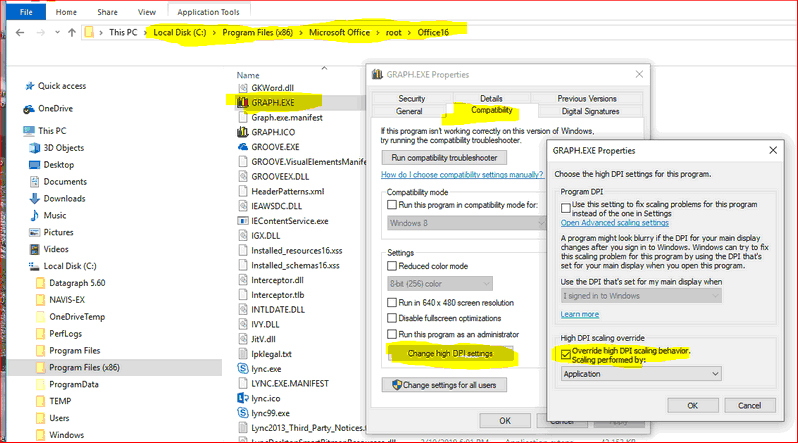Screen dimensions: 798x443
Task: Select Graph.exe.manifest file in the list
Action: pyautogui.click(x=287, y=118)
